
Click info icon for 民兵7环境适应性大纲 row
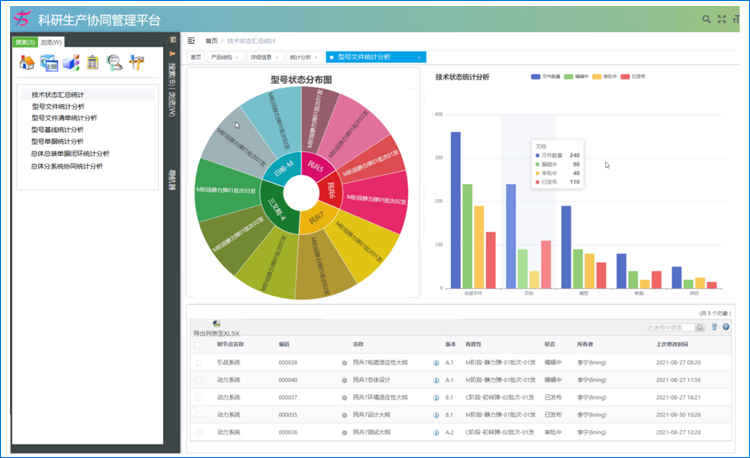point(436,398)
